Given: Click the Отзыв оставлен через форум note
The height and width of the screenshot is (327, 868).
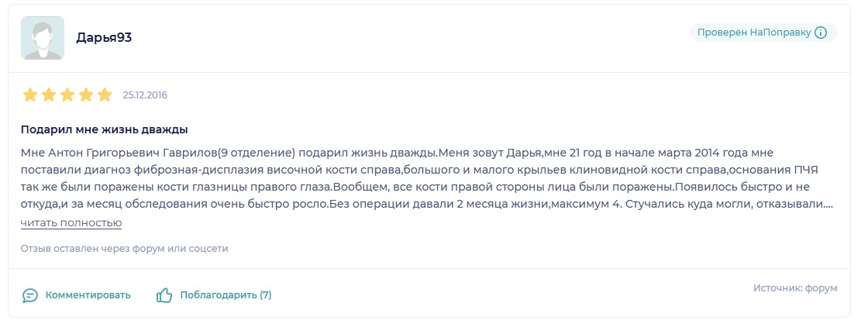Looking at the screenshot, I should (125, 249).
